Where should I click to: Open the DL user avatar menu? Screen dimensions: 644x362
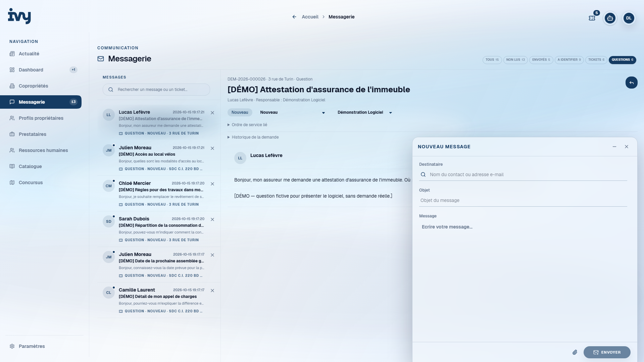coord(629,18)
